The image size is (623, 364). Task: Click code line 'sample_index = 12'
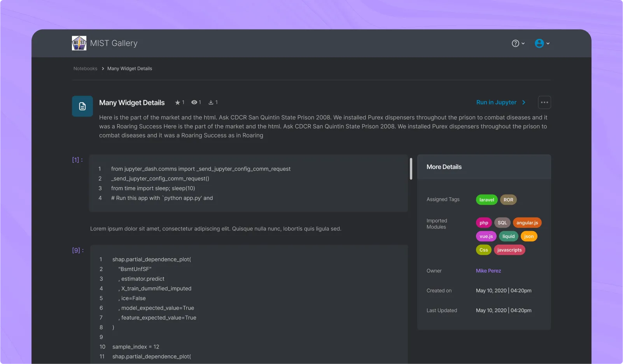[x=136, y=347]
